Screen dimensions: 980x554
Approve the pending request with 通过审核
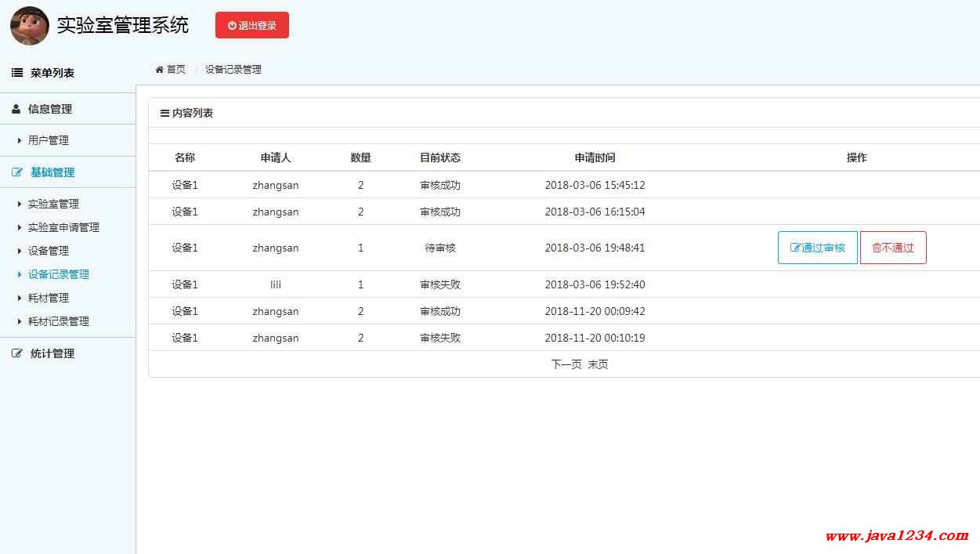pyautogui.click(x=818, y=248)
